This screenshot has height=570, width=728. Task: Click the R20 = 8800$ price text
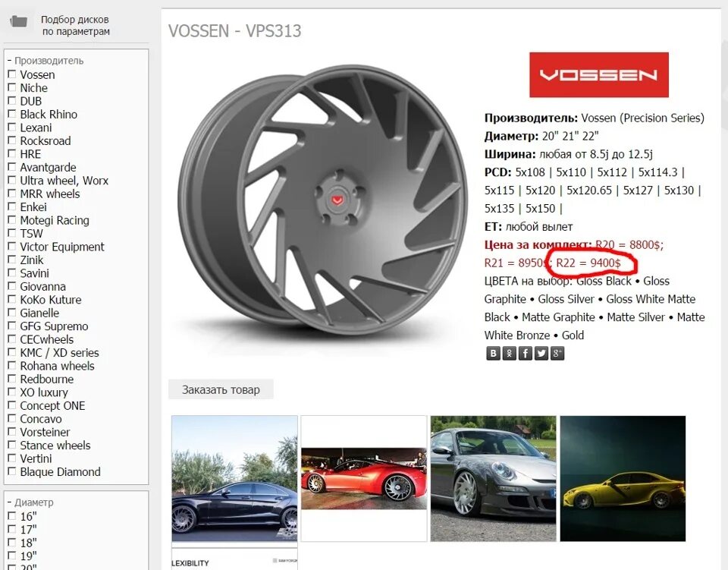pos(629,245)
